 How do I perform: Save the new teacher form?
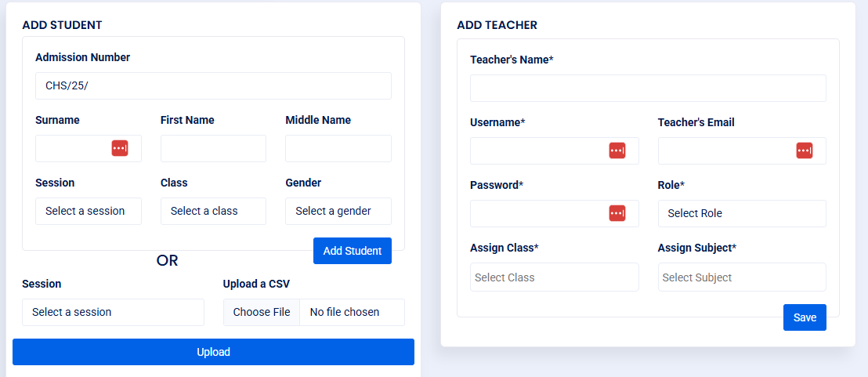click(805, 317)
